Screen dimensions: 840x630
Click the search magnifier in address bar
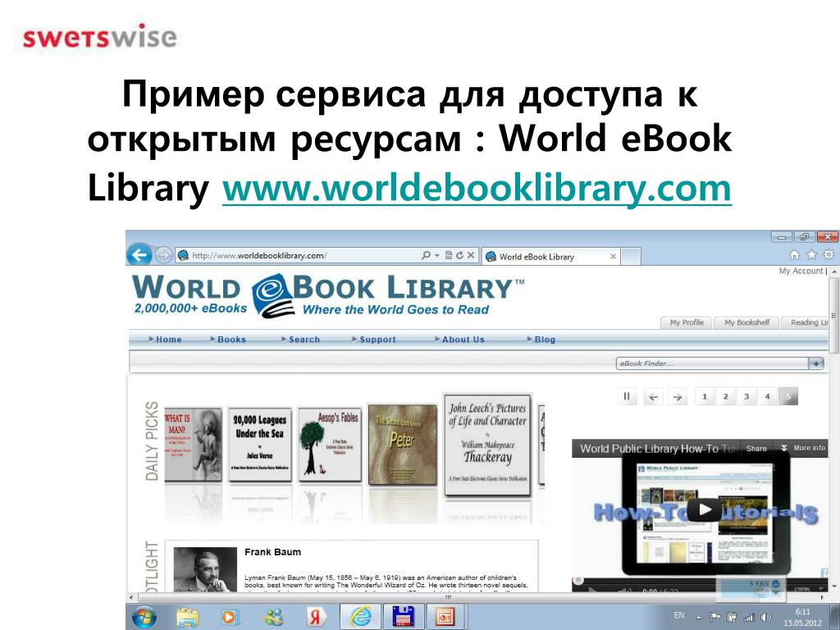[x=426, y=256]
